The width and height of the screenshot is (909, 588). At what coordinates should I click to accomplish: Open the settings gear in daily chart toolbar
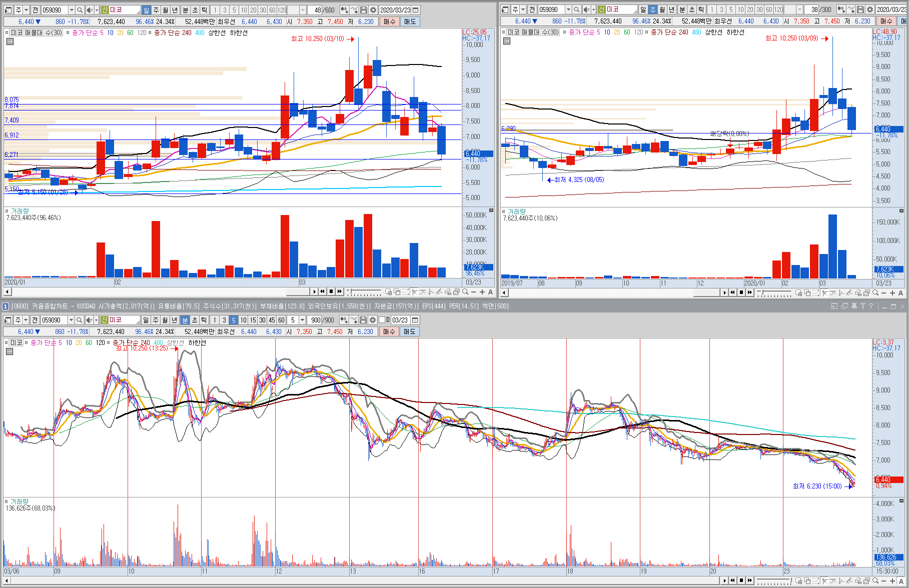click(x=373, y=10)
